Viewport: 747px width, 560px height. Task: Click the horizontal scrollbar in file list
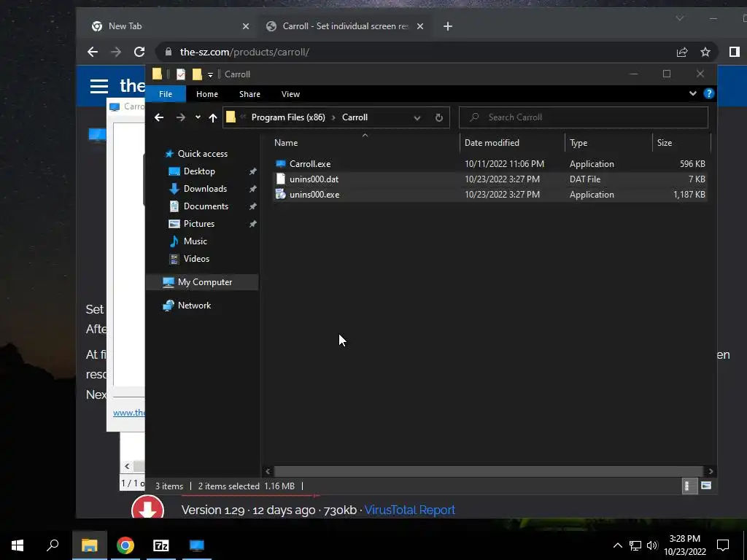click(x=488, y=471)
